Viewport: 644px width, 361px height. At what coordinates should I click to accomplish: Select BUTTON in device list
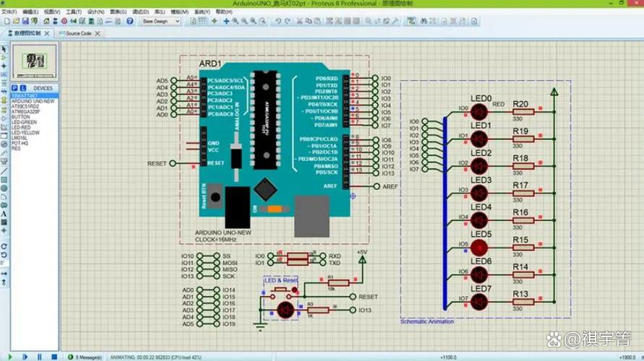pos(20,117)
